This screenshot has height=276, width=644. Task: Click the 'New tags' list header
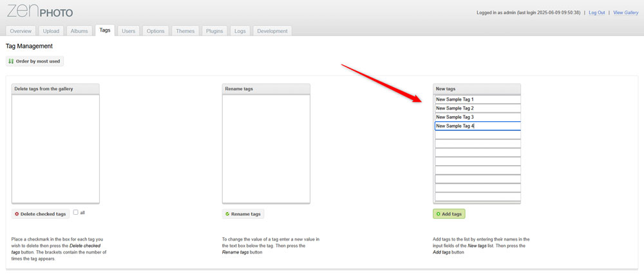pyautogui.click(x=477, y=89)
